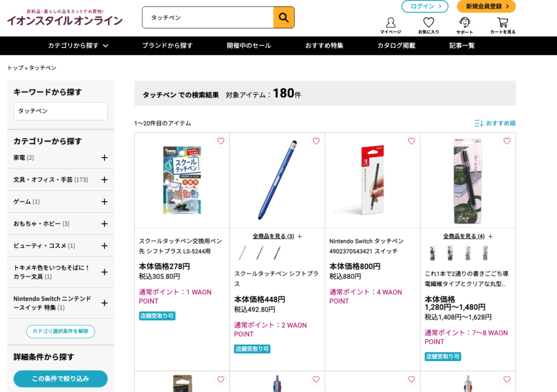Click 店舗受取り可 badge under 1,280円 item
Viewport: 557px width, 392px height.
pyautogui.click(x=443, y=357)
